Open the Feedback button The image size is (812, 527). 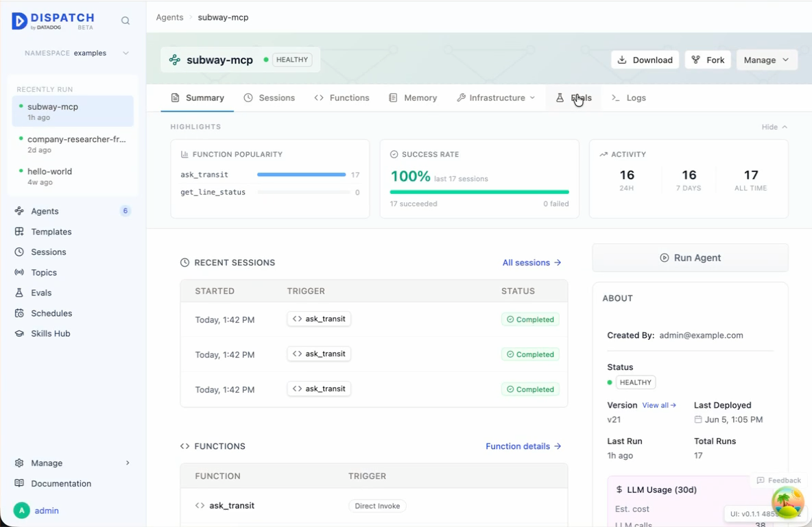[x=778, y=480]
